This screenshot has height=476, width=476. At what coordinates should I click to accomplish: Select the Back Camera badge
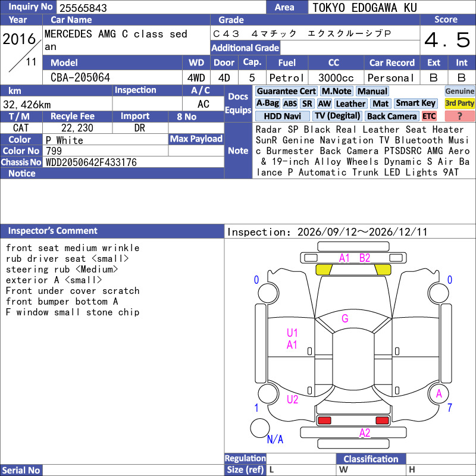(x=392, y=116)
